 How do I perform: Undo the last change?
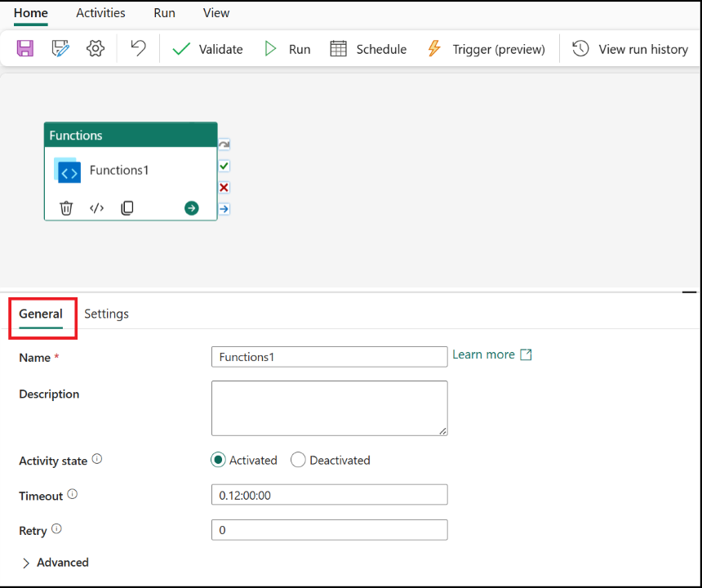click(137, 49)
